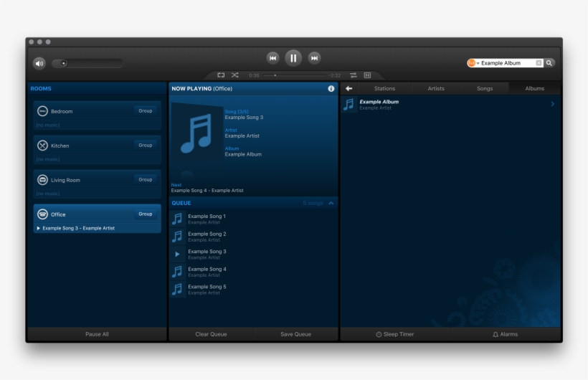
Task: Pause the current song
Action: point(293,58)
